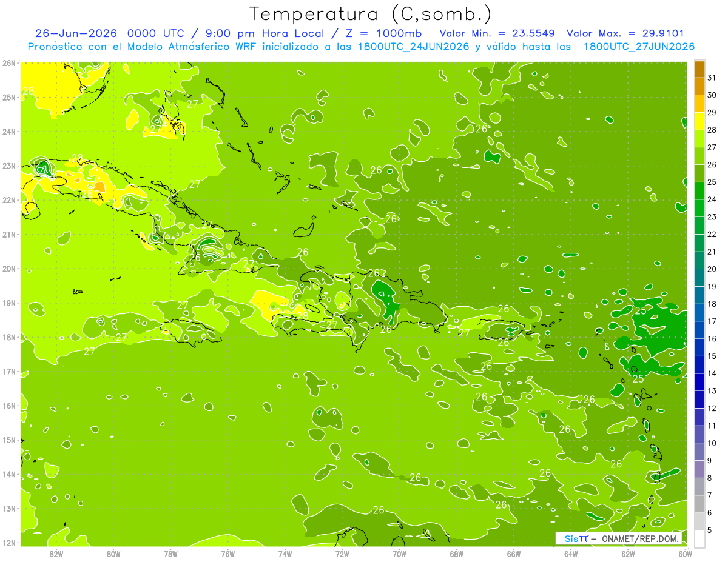Click the '16N' latitude axis label
The width and height of the screenshot is (728, 562).
click(x=9, y=406)
